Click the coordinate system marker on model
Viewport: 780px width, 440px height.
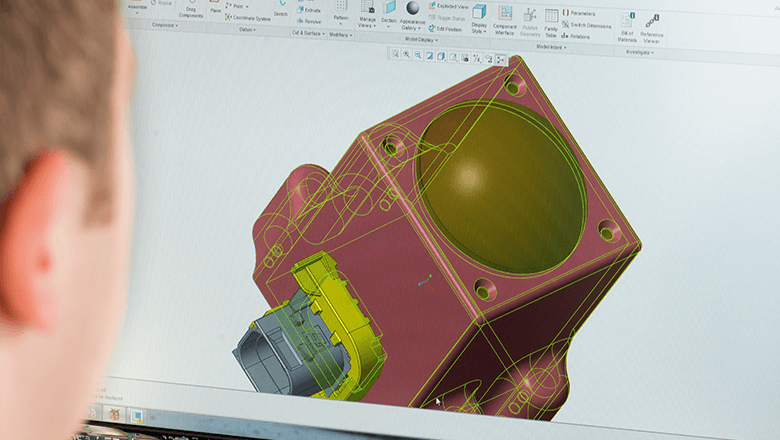425,282
